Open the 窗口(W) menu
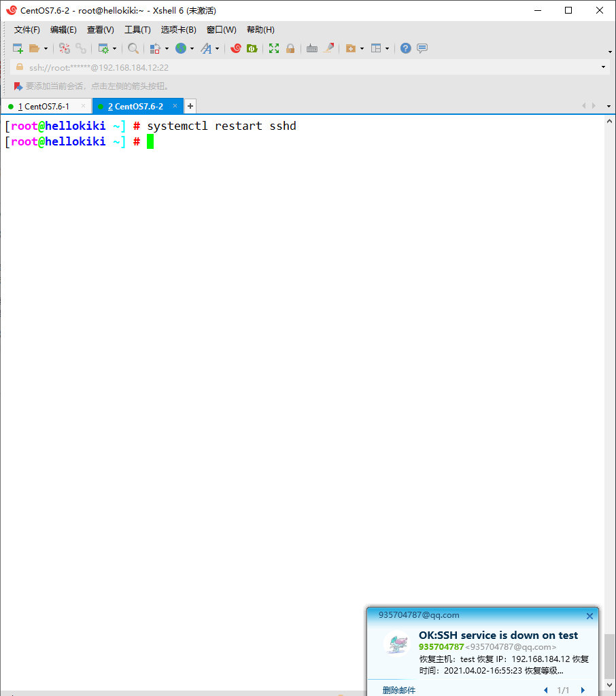The width and height of the screenshot is (616, 696). pyautogui.click(x=221, y=30)
